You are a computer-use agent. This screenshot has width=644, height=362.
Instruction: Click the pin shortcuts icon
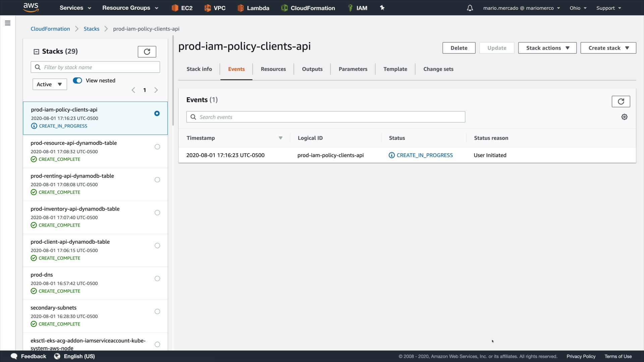point(382,8)
